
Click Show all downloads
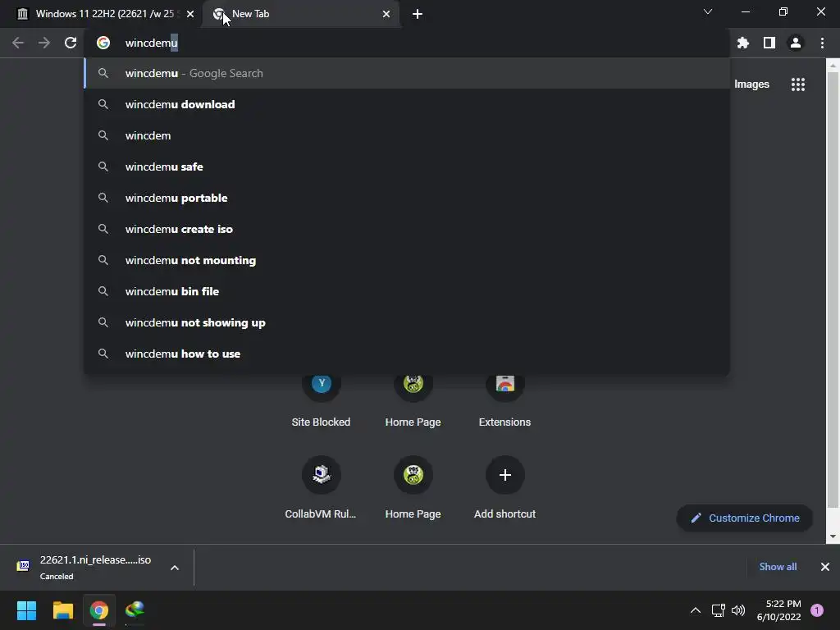(x=778, y=567)
